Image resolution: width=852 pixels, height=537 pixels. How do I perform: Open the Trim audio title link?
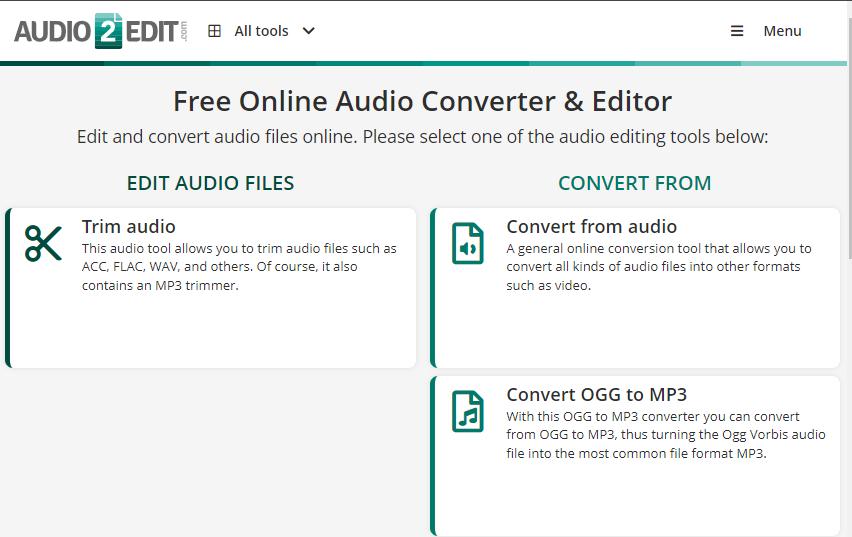point(129,227)
